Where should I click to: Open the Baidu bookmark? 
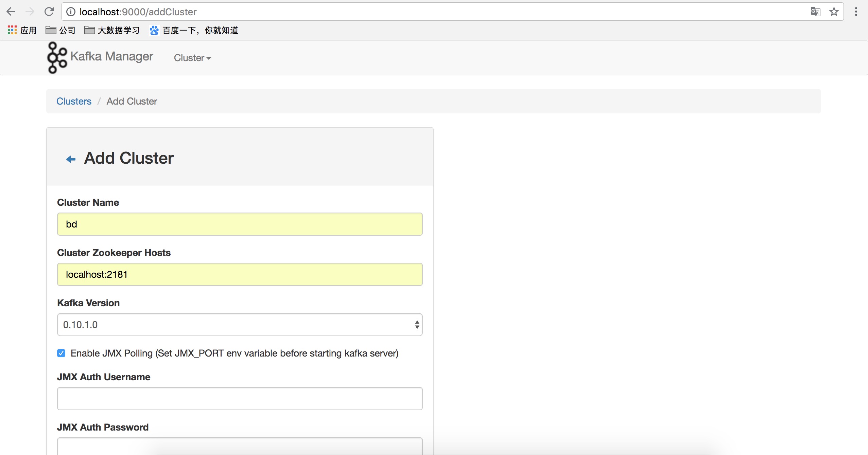[x=194, y=30]
